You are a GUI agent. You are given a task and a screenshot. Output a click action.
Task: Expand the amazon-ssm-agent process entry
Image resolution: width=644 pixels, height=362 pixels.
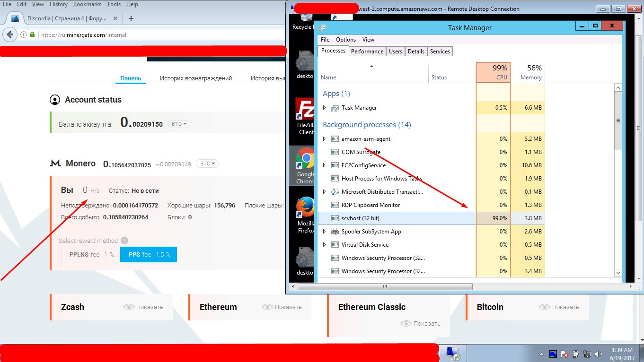[x=324, y=139]
